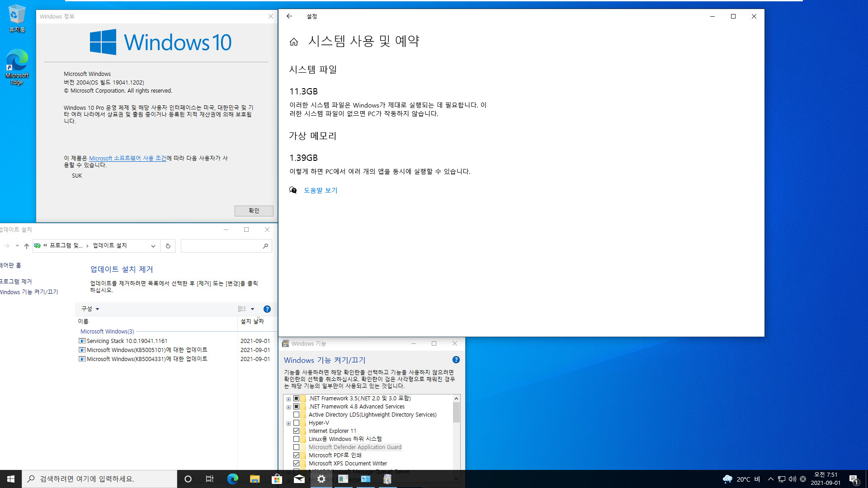This screenshot has height=488, width=868.
Task: Click the taskbar search box
Action: click(99, 479)
